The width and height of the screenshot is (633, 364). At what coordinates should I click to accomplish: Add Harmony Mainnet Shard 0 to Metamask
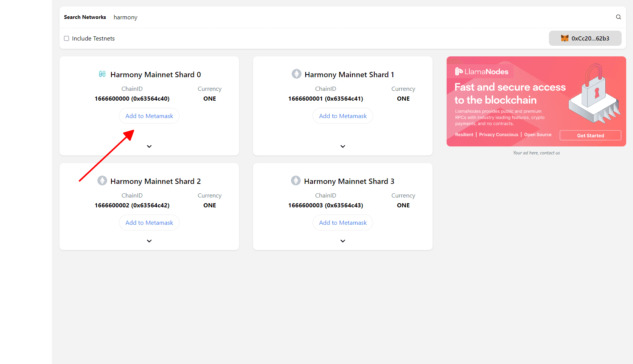click(149, 116)
